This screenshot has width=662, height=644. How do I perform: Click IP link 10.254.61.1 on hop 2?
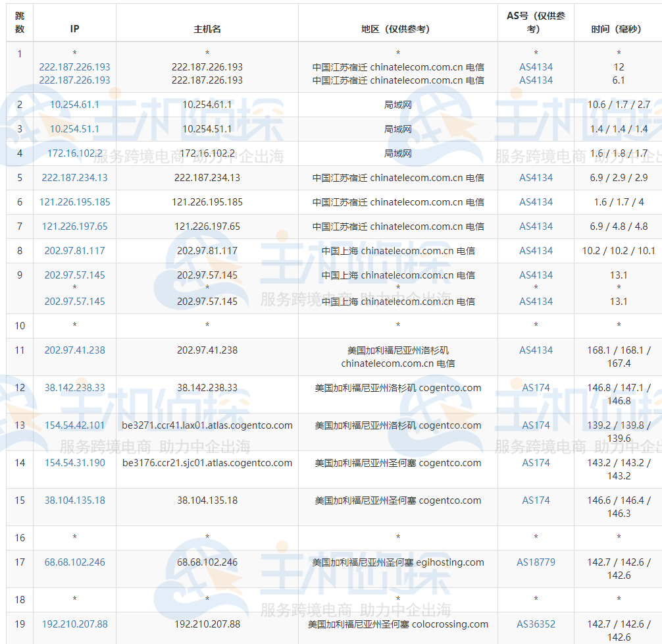click(74, 104)
